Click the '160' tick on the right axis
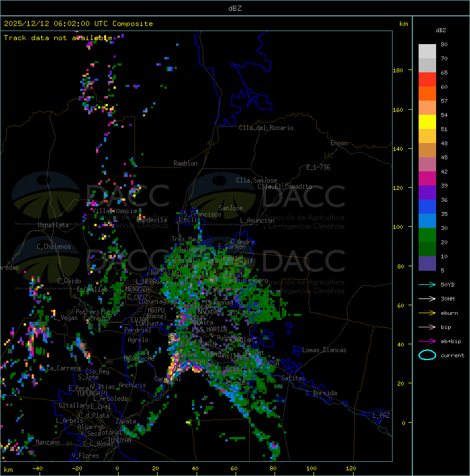Image resolution: width=470 pixels, height=476 pixels. (398, 110)
